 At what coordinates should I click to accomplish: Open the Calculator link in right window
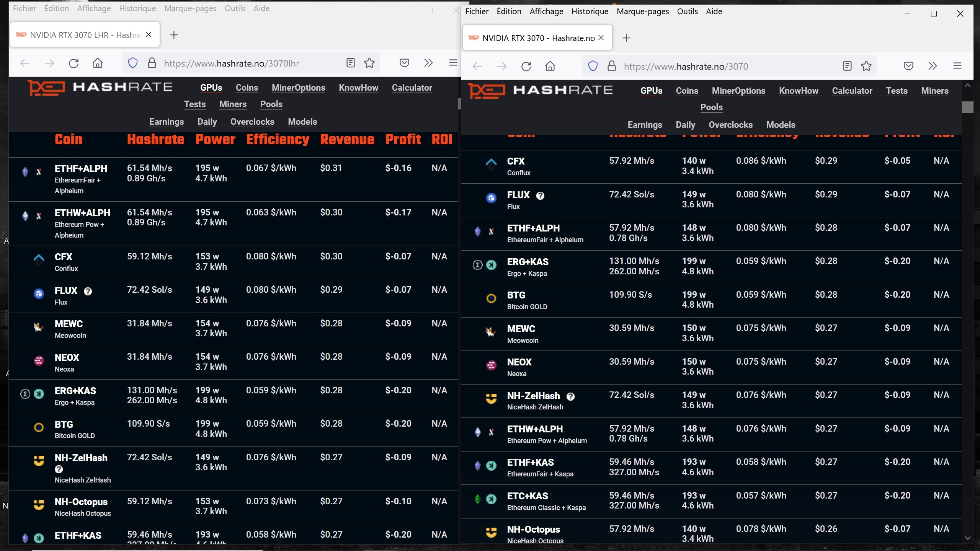(x=852, y=91)
